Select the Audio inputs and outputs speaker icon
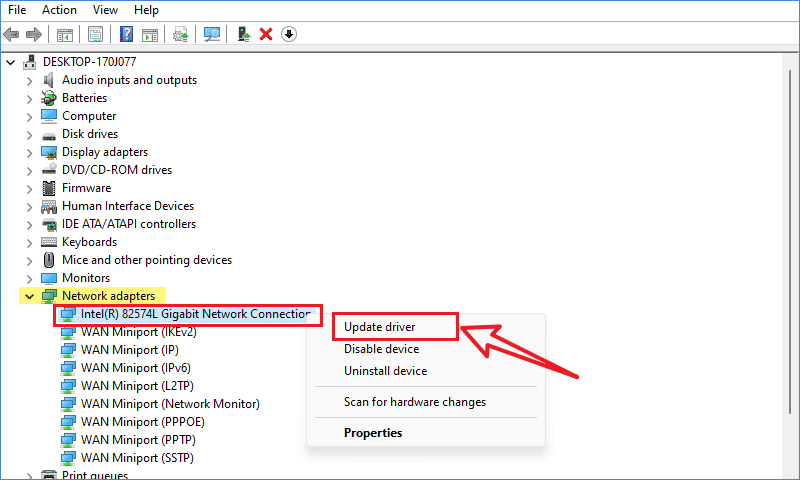This screenshot has width=800, height=480. click(48, 80)
